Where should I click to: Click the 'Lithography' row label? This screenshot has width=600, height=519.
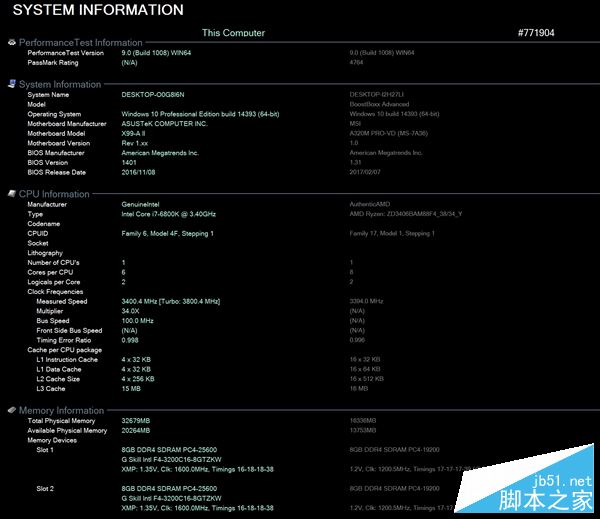point(45,253)
